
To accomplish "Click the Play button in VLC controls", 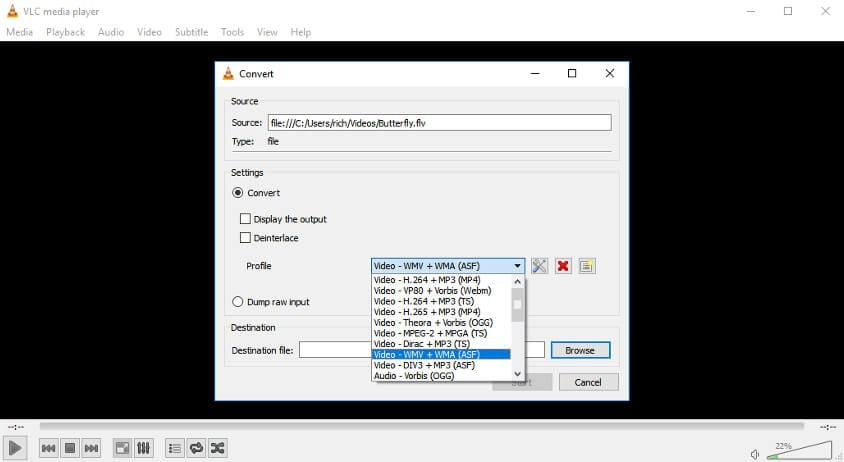I will (x=15, y=448).
